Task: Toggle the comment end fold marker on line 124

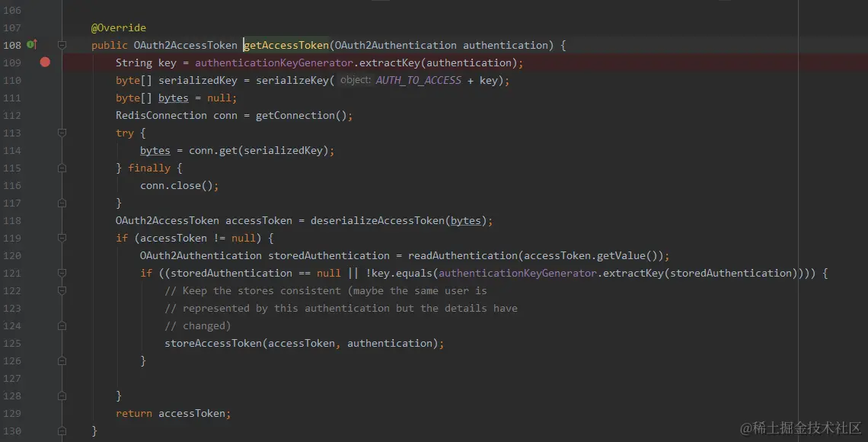Action: (x=62, y=325)
